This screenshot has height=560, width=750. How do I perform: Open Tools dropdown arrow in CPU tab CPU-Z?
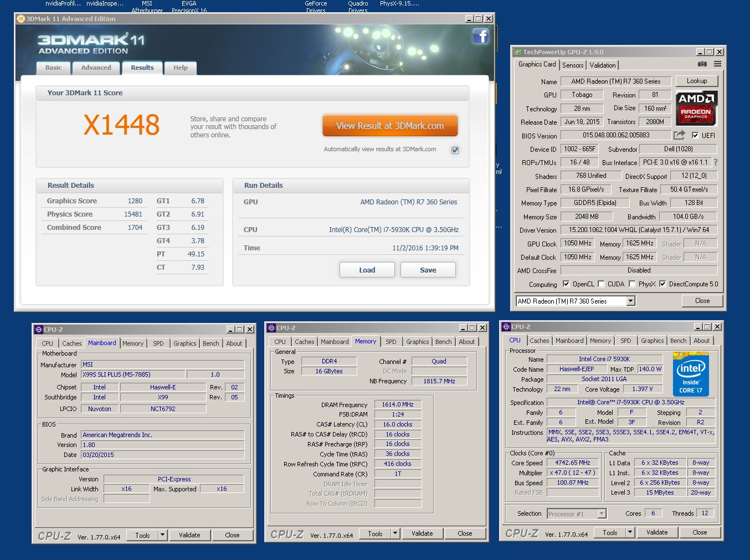(630, 532)
